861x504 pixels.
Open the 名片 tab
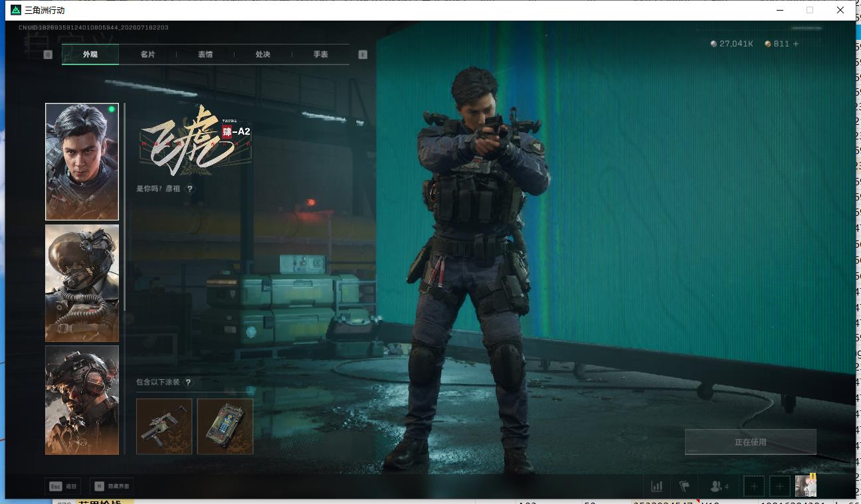[x=147, y=54]
